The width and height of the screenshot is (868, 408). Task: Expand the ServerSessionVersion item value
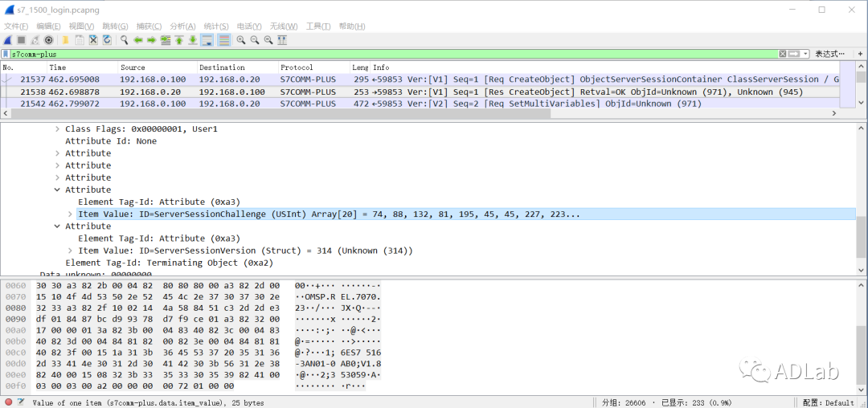tap(70, 251)
